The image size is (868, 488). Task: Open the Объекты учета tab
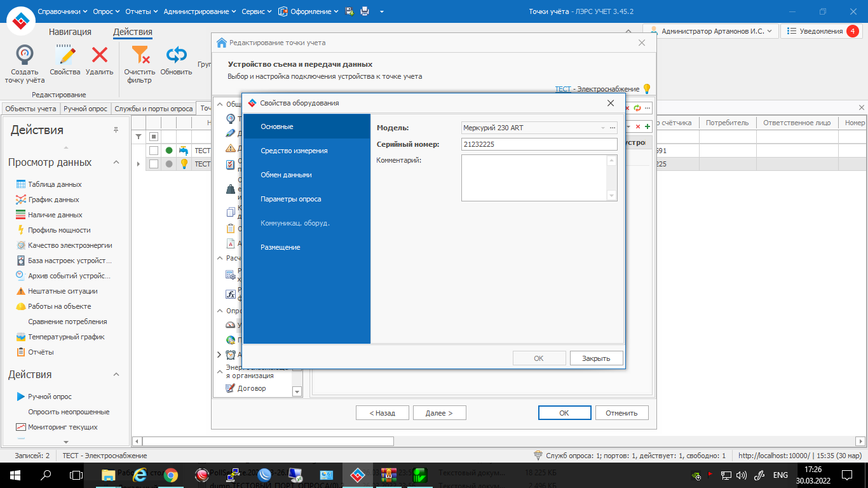click(x=31, y=109)
